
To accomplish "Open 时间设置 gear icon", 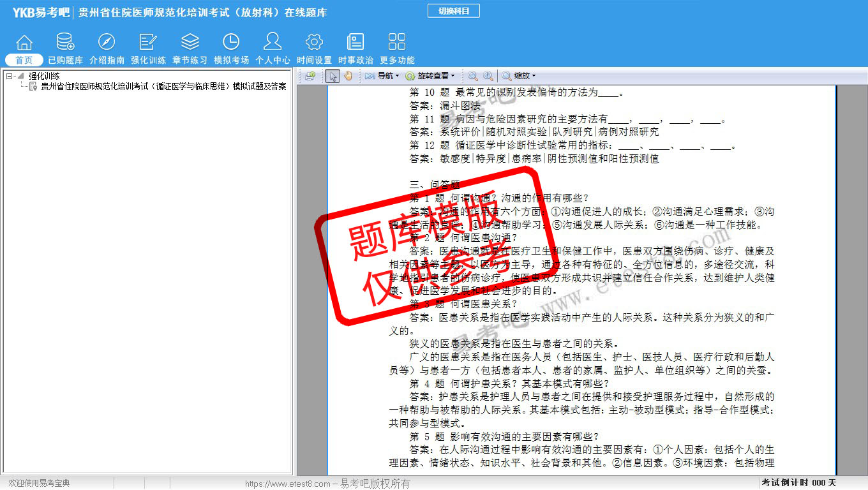I will pos(314,42).
